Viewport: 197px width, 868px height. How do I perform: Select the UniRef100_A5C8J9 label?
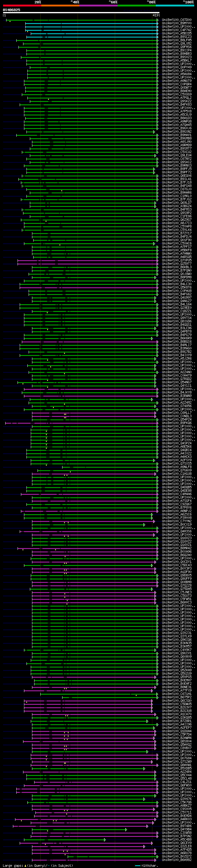click(x=176, y=115)
